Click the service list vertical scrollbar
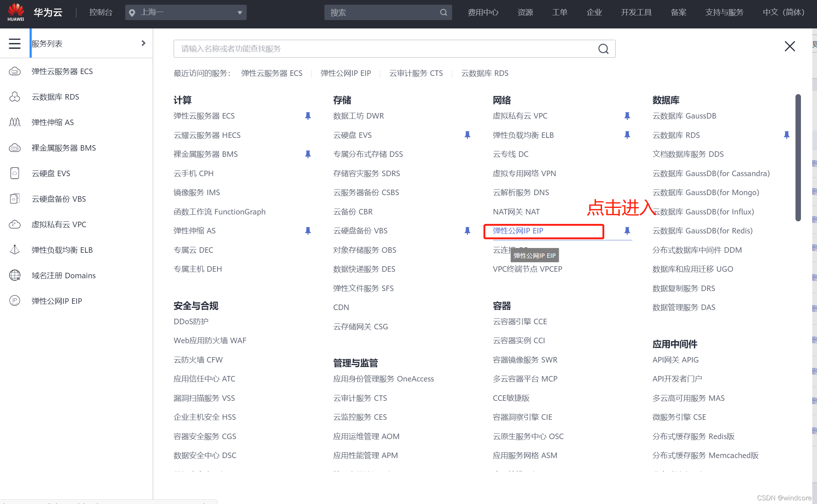817x504 pixels. click(x=798, y=157)
